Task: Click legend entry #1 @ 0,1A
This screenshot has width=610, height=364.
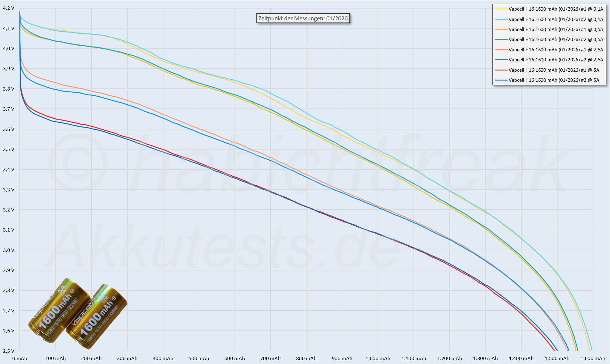Action: click(x=555, y=9)
